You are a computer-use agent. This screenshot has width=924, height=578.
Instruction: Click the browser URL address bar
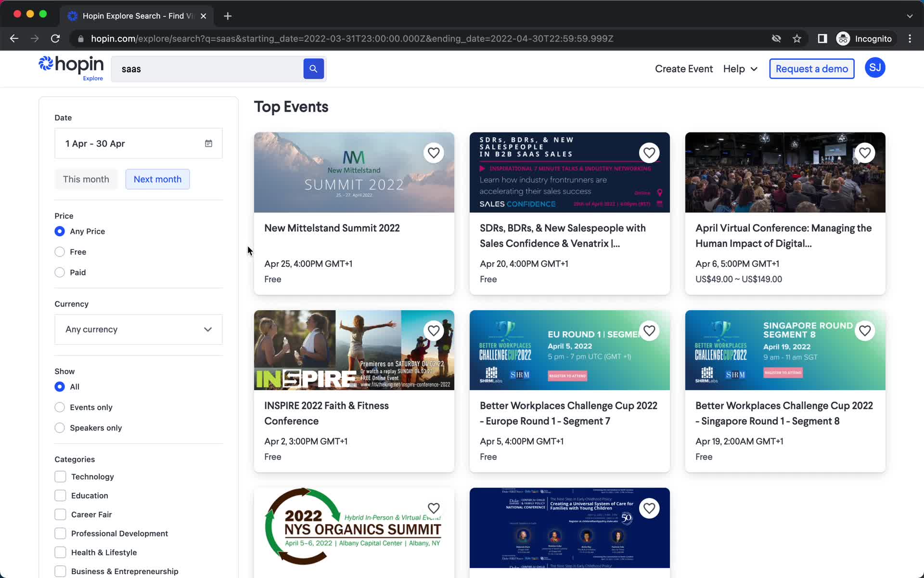tap(351, 39)
